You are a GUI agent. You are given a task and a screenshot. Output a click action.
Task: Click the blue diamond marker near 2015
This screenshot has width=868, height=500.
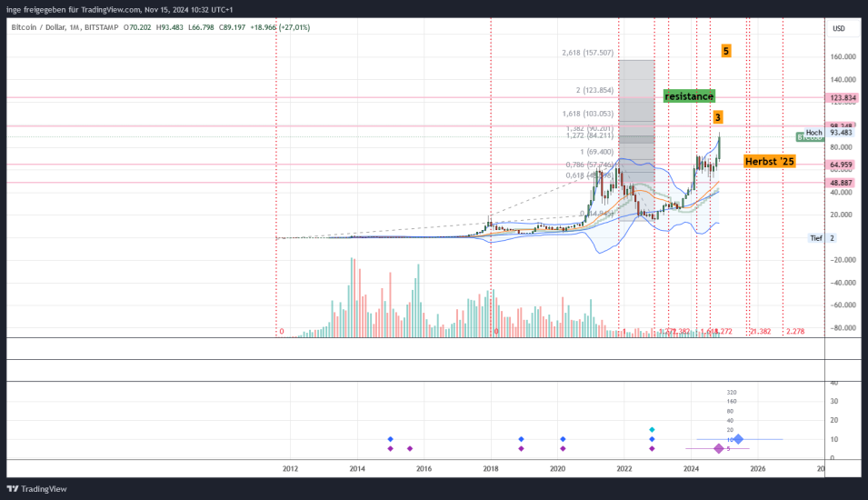[x=390, y=439]
